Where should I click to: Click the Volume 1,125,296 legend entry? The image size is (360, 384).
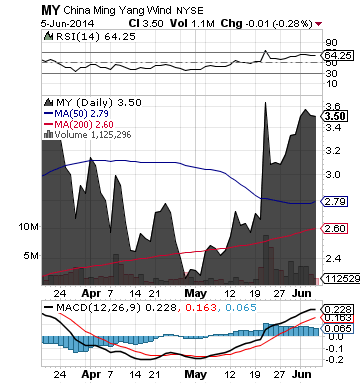pos(93,135)
